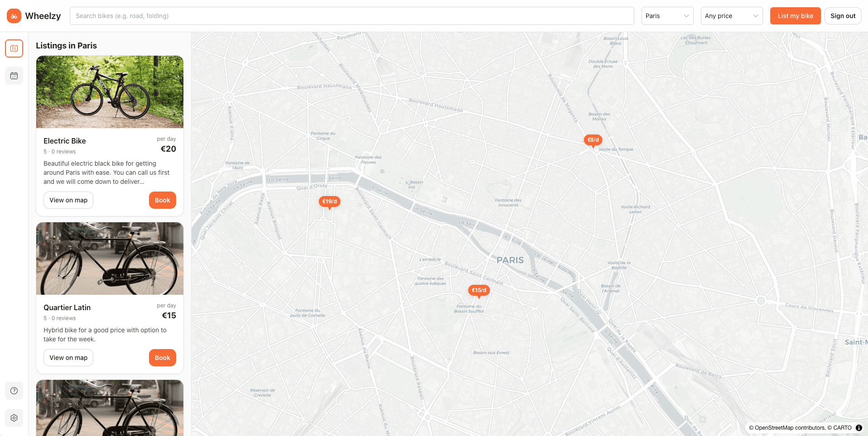Screen dimensions: 868x436
Task: Click the Wheelzy bike logo icon
Action: pos(14,16)
